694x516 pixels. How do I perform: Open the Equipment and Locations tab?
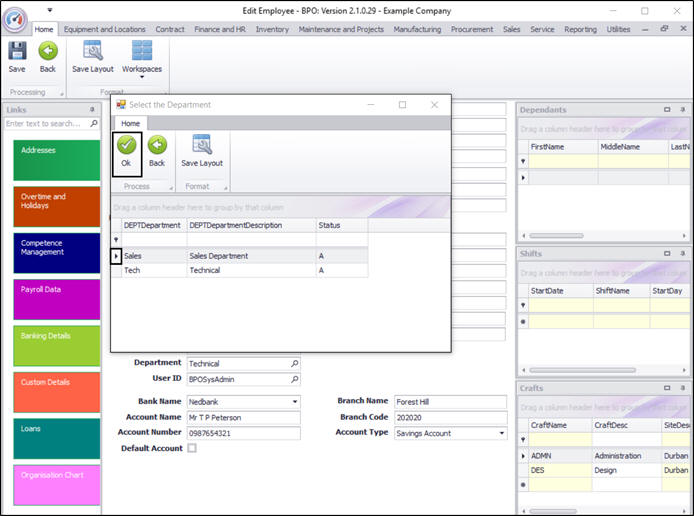[x=104, y=29]
